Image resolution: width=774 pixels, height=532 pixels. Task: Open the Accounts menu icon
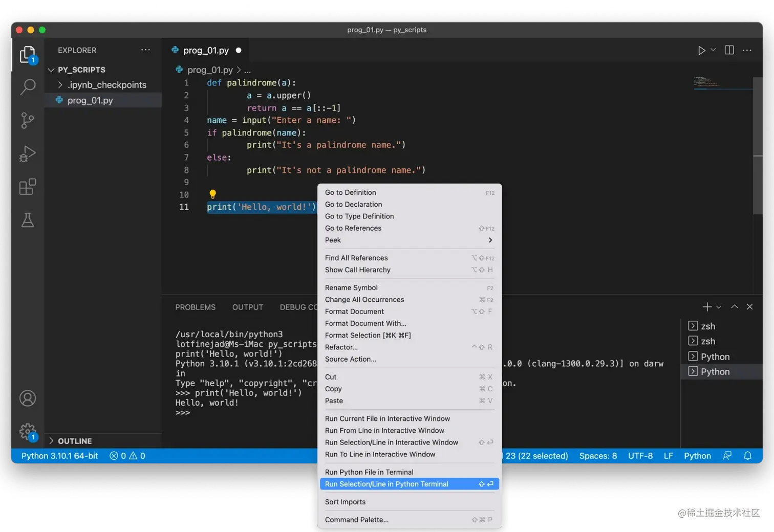tap(28, 398)
